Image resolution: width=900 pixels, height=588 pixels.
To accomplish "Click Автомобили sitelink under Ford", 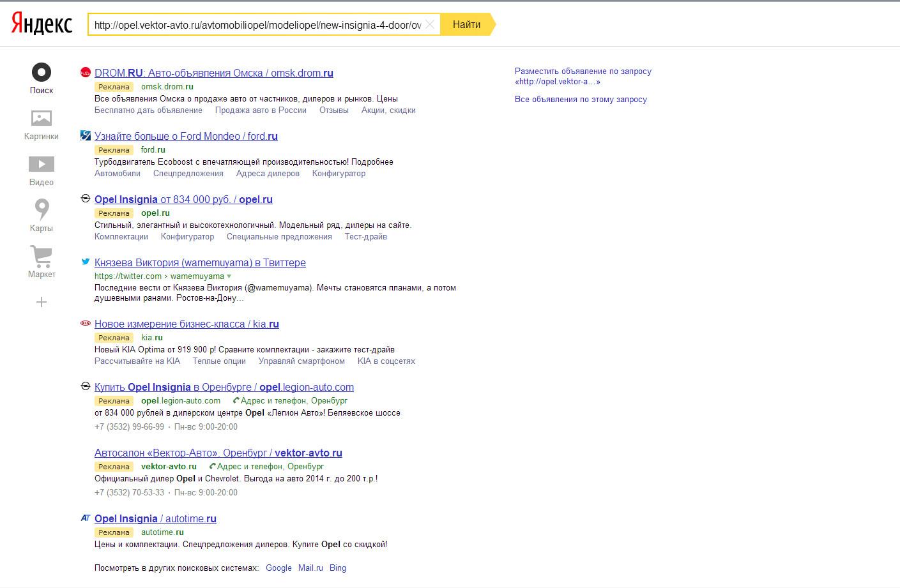I will point(118,173).
